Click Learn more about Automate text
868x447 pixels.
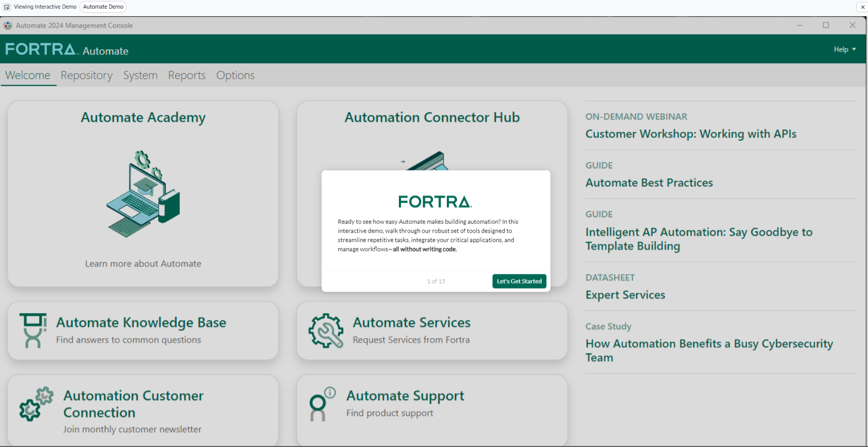coord(143,264)
